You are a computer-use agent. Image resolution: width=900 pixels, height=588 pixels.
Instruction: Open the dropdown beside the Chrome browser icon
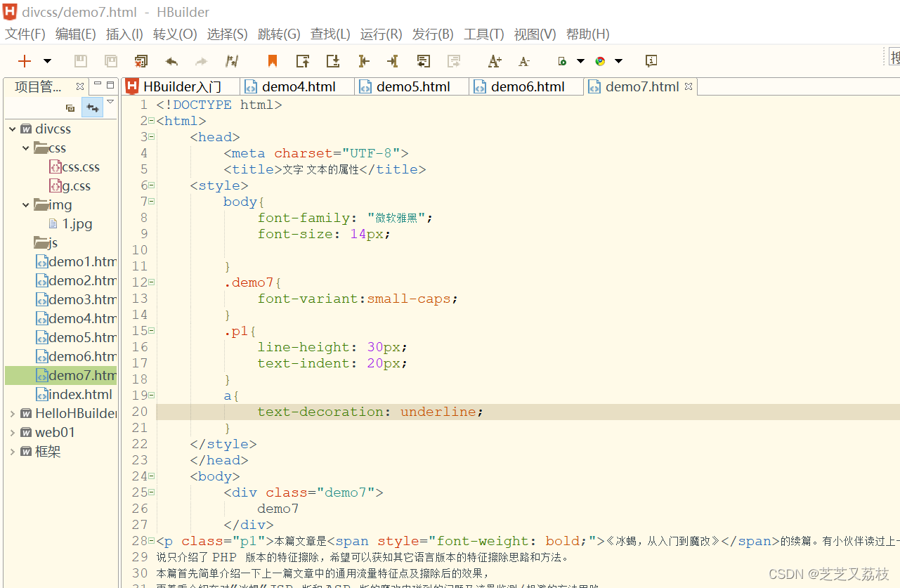point(618,61)
